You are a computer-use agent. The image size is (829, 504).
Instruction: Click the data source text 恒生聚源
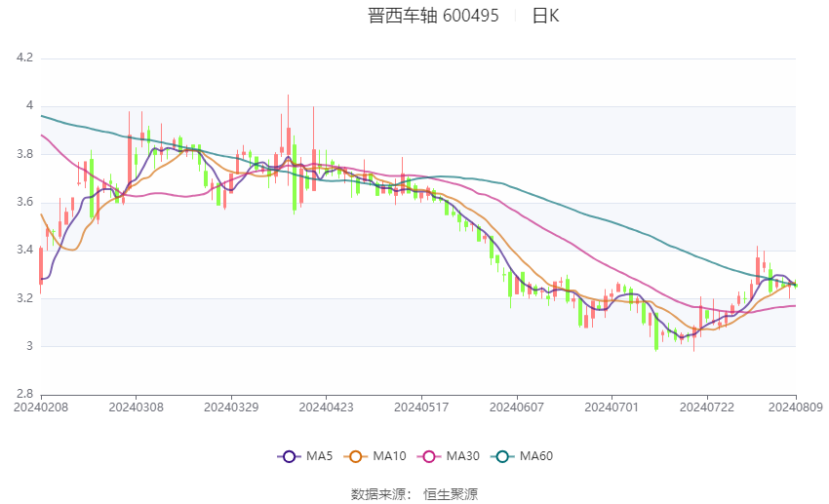[451, 494]
